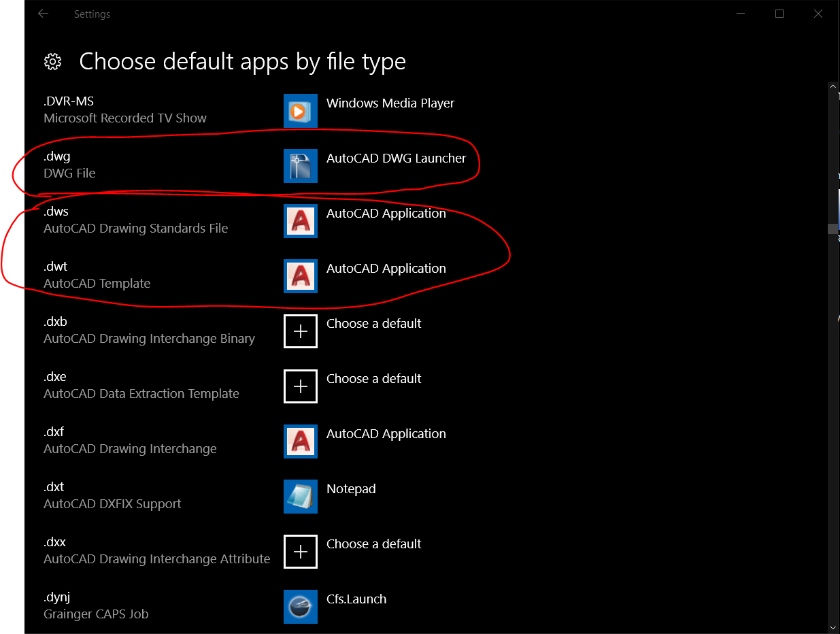
Task: Select the 'DWG File' description text
Action: 69,173
